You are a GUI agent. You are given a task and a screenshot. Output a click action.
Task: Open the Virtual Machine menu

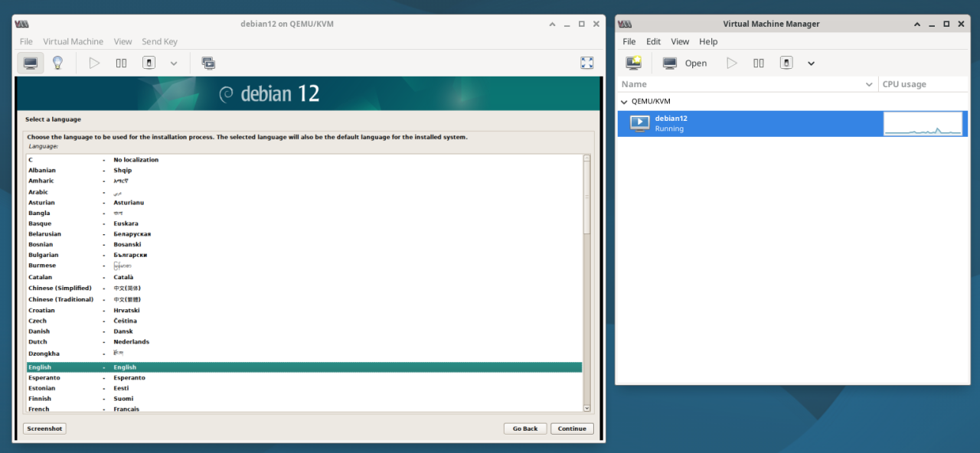click(x=73, y=41)
